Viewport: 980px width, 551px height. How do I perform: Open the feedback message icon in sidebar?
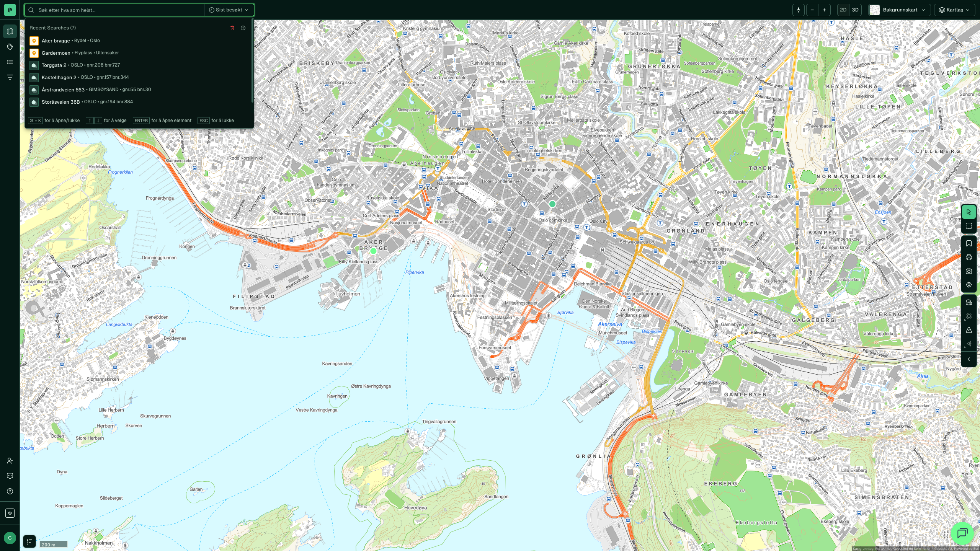[x=10, y=476]
